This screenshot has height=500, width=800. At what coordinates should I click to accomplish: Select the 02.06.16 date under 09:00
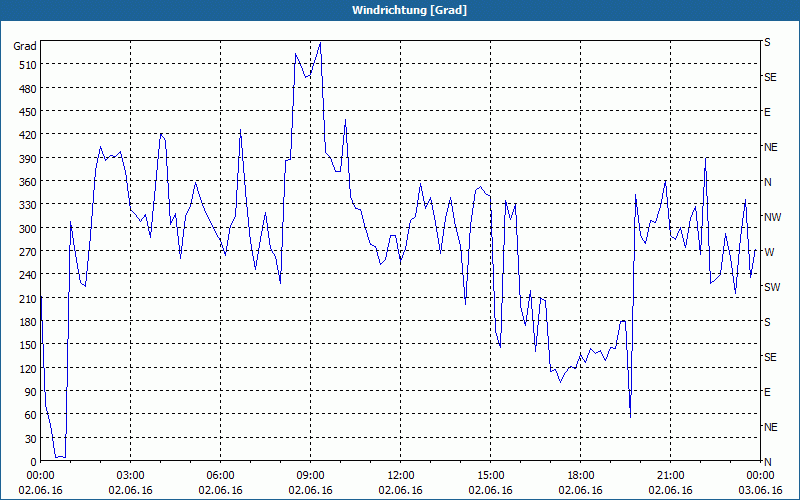[x=310, y=491]
